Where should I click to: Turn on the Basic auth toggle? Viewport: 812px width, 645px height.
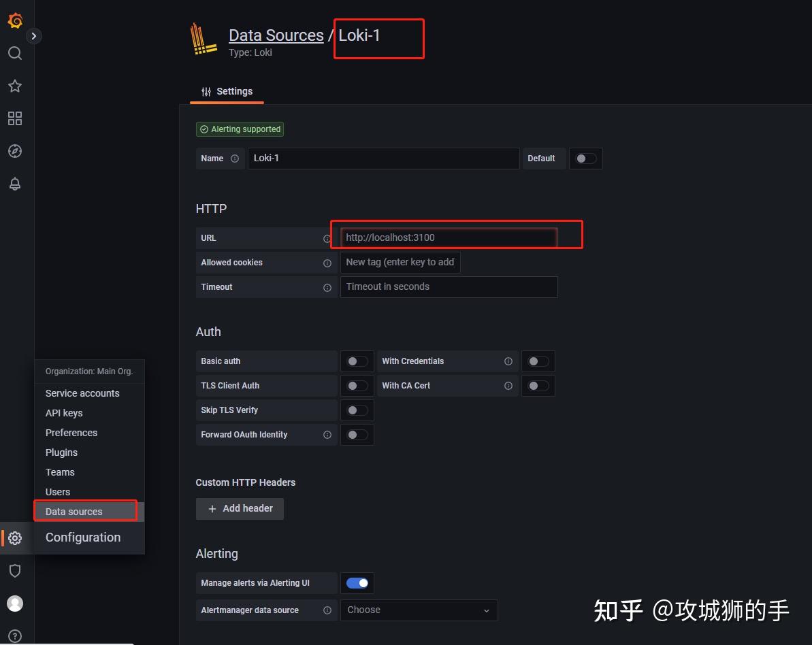coord(357,361)
